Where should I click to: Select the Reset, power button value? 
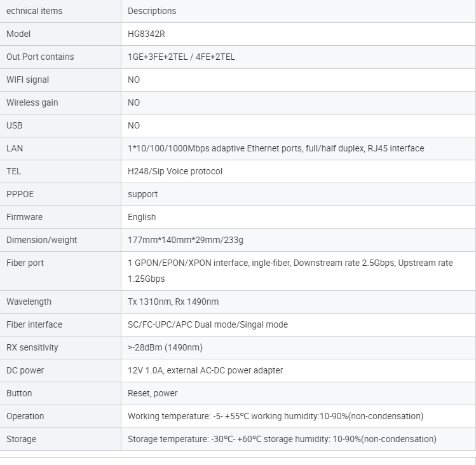click(153, 393)
